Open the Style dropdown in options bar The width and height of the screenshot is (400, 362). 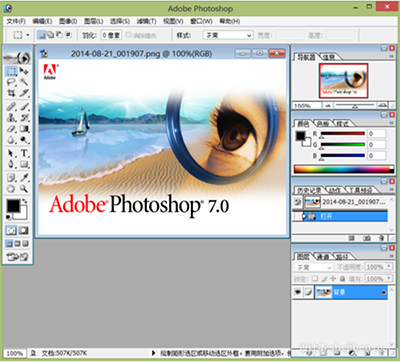coord(228,35)
